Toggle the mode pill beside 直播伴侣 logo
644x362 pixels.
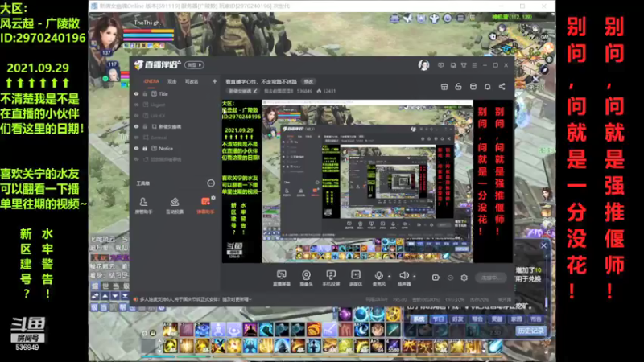pos(194,65)
